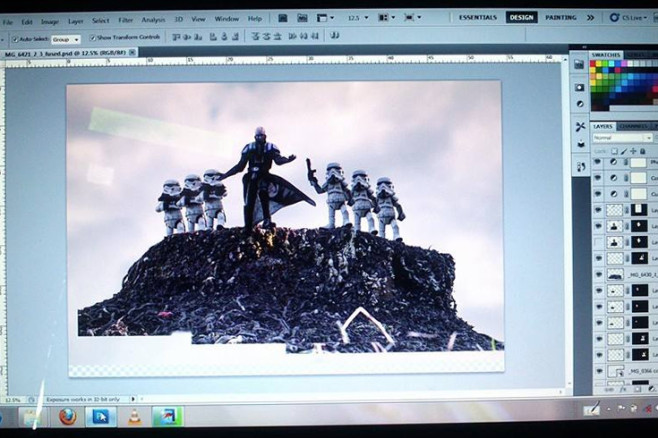Open the Mini Bridge icon in application bar
Viewport: 658px width, 438px height.
302,18
